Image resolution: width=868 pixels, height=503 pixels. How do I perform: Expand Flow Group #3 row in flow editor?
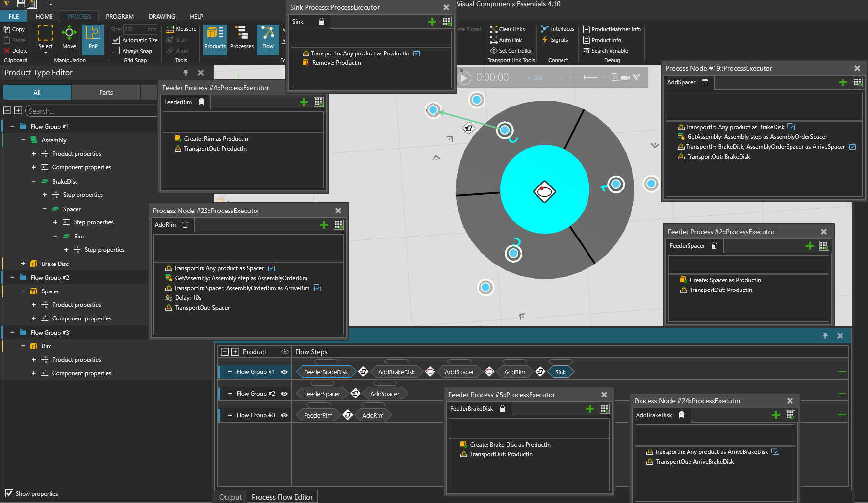(230, 415)
